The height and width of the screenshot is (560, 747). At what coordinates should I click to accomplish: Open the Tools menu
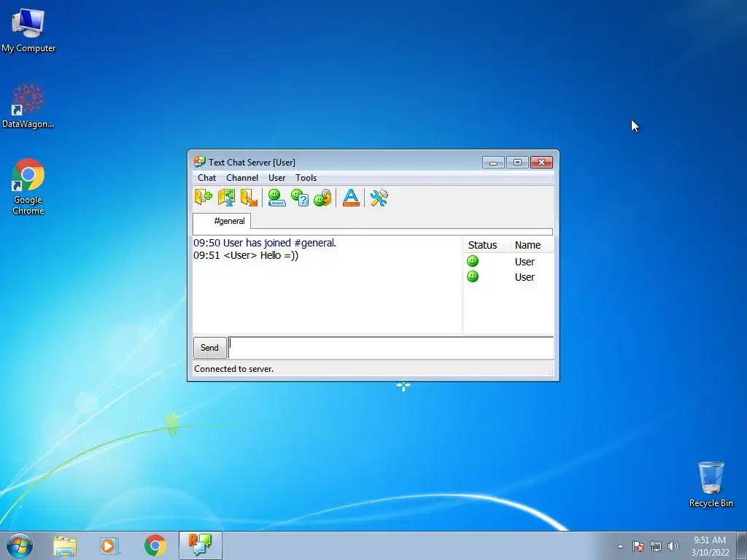point(306,178)
